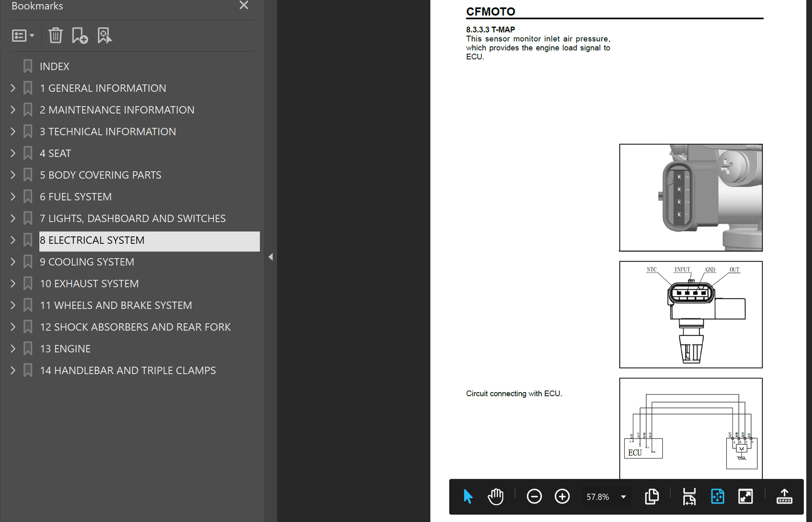This screenshot has height=522, width=812.
Task: Open 12 SHOCK ABSORBERS AND REAR FORK
Action: [135, 327]
